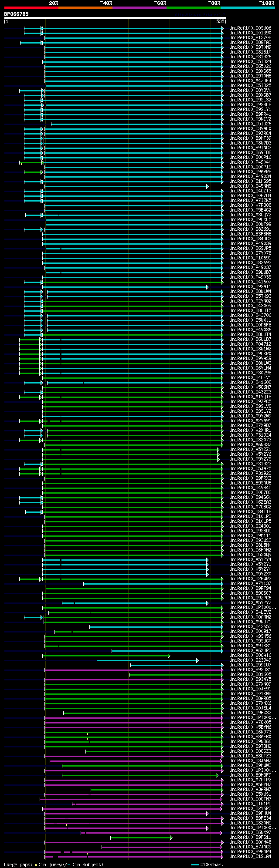Click the label UniRef100_Q6SJP5

pyautogui.click(x=250, y=249)
